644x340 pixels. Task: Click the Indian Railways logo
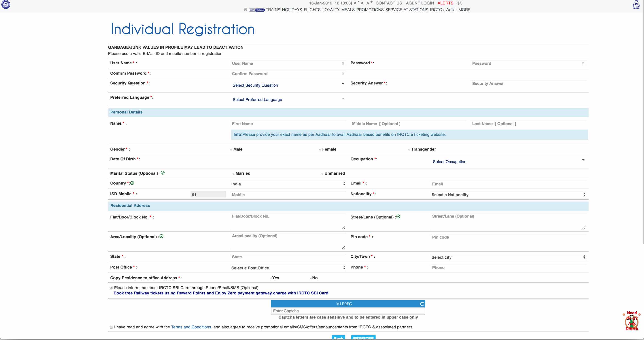pos(6,4)
